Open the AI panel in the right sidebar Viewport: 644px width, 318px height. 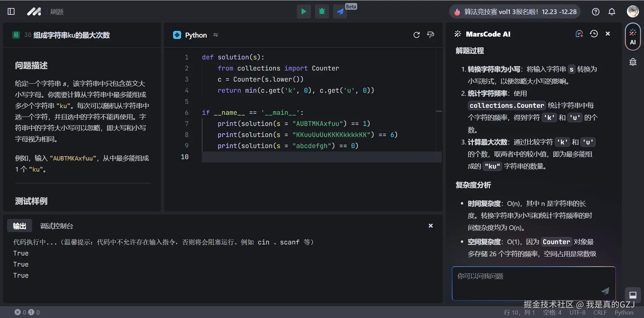[633, 36]
